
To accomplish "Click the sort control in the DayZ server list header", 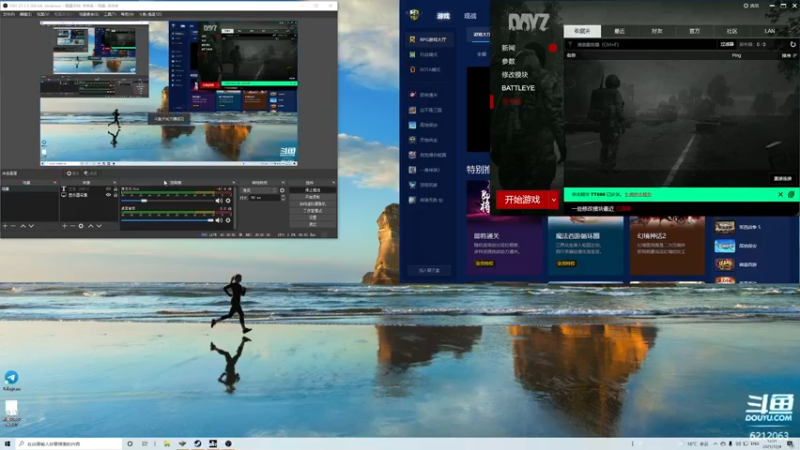I will [789, 55].
